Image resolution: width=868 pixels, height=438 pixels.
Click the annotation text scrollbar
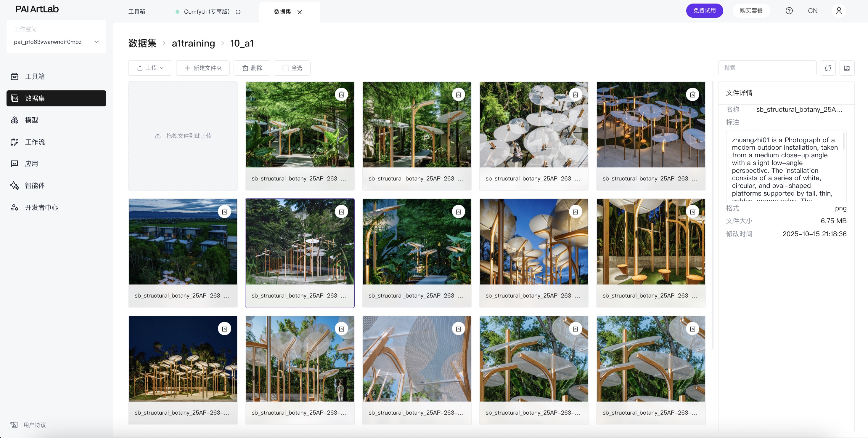(x=843, y=142)
